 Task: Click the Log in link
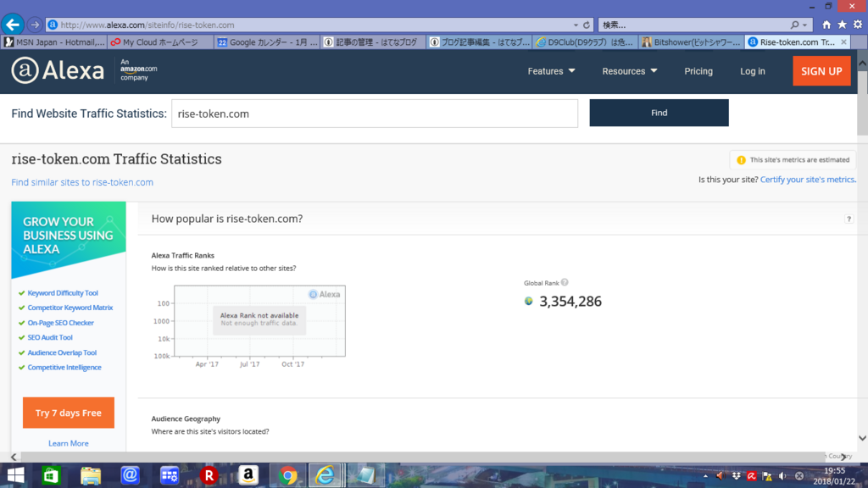tap(753, 71)
